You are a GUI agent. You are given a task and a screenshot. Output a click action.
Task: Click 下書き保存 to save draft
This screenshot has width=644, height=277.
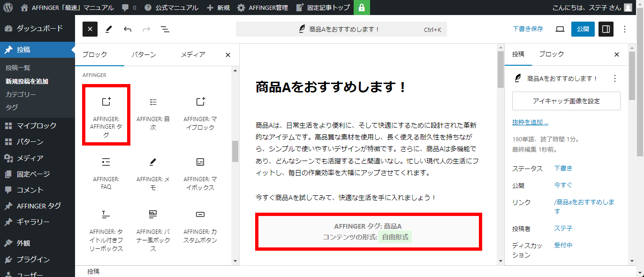pos(528,29)
